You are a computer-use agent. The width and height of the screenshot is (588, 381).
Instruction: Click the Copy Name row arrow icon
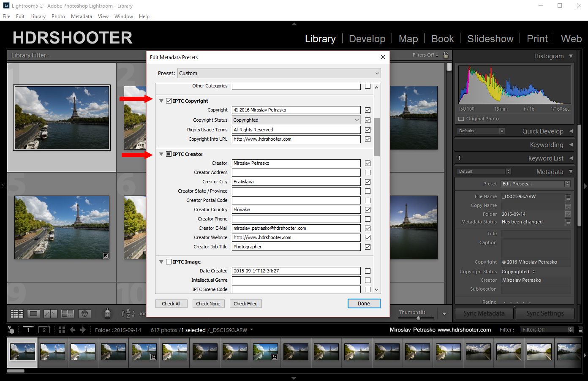point(568,206)
